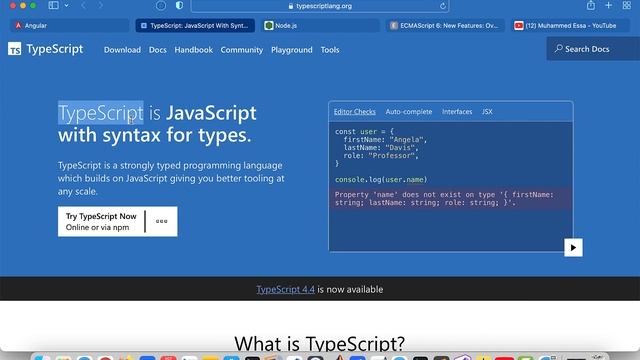Click the privacy shield icon
The width and height of the screenshot is (640, 360).
[179, 6]
